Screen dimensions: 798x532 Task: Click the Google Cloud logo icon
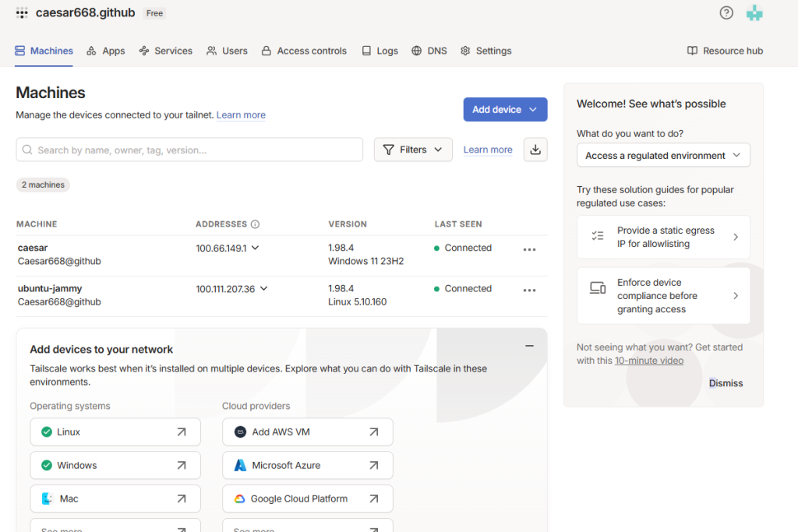pyautogui.click(x=240, y=499)
